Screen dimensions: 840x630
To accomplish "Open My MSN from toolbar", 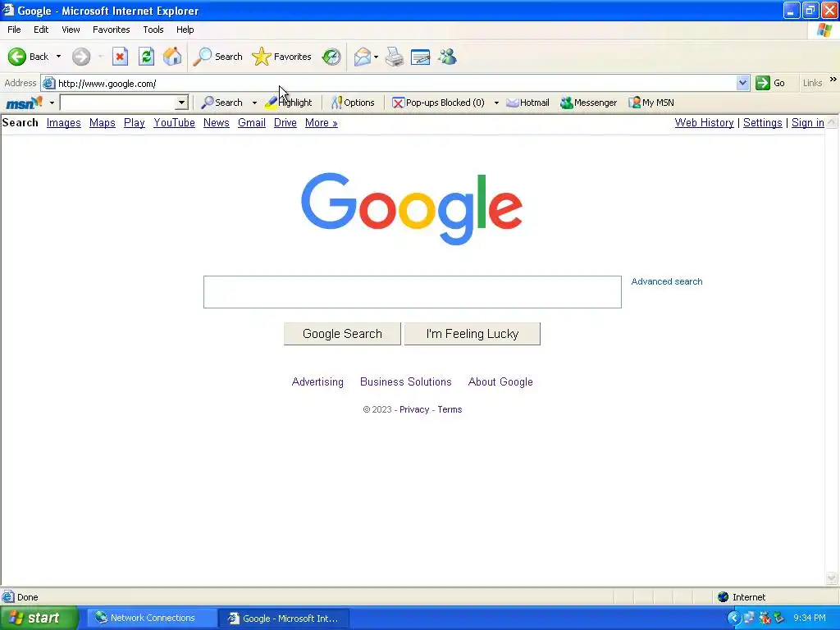I will (x=651, y=103).
